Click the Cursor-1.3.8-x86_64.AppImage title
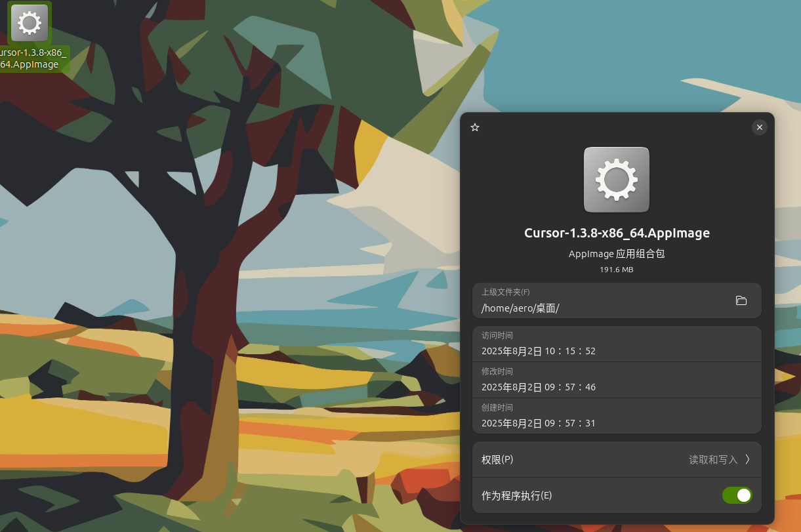This screenshot has width=801, height=532. (x=616, y=233)
